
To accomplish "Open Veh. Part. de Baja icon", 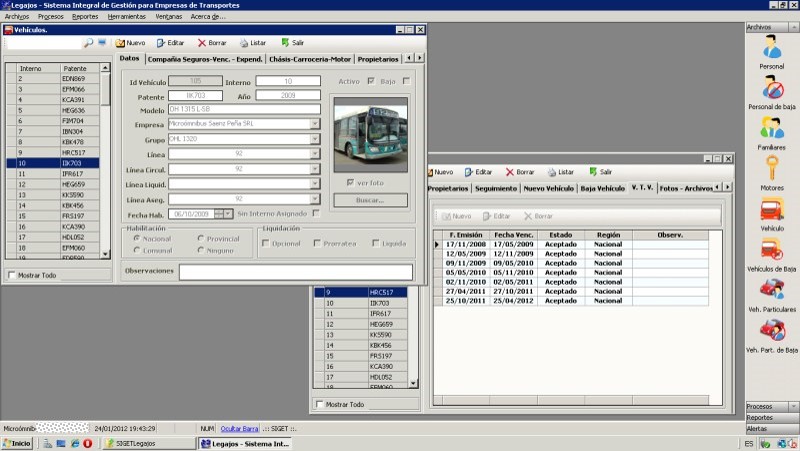I will 771,331.
